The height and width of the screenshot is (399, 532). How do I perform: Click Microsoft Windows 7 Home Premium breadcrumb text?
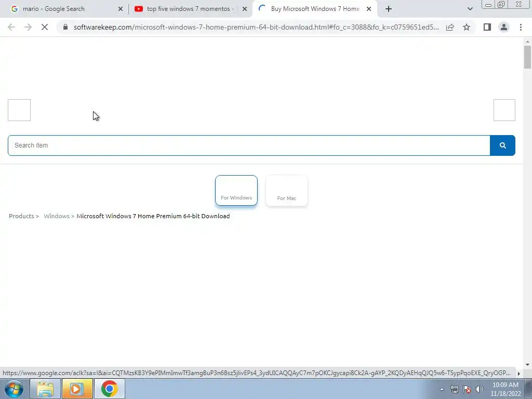point(153,216)
